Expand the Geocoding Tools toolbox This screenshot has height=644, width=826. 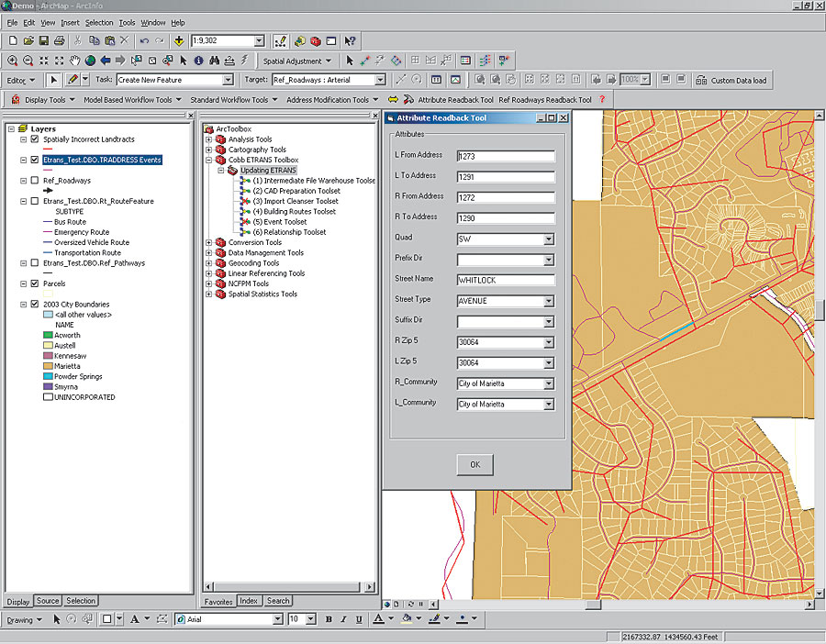[209, 263]
